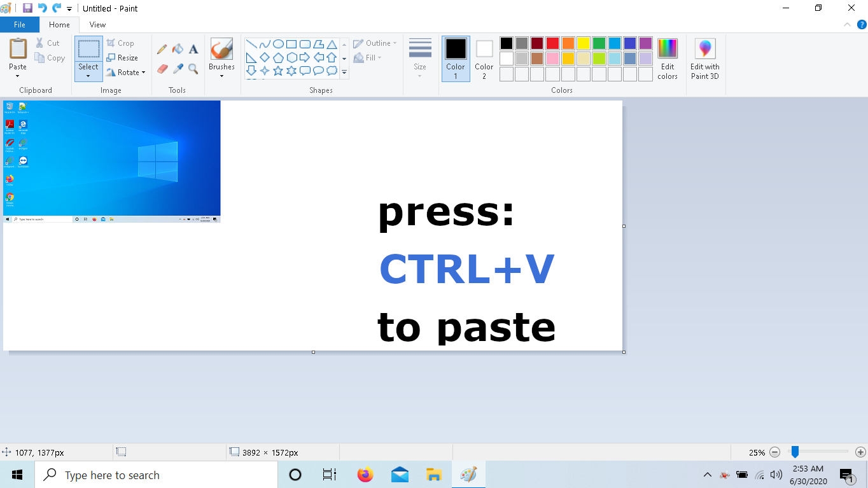Click the zoom in plus button
This screenshot has height=488, width=868.
(860, 452)
